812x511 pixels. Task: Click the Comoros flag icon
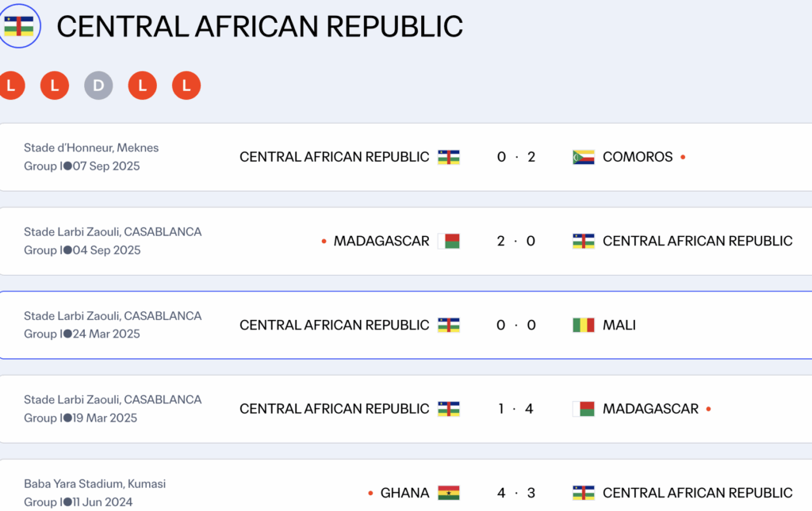[x=584, y=157]
